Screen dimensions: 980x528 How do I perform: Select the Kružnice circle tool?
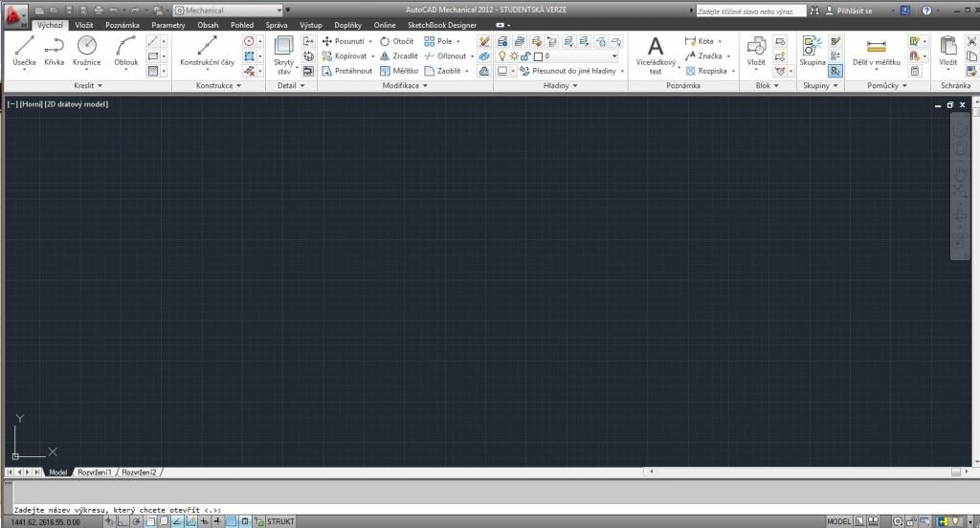pos(86,52)
